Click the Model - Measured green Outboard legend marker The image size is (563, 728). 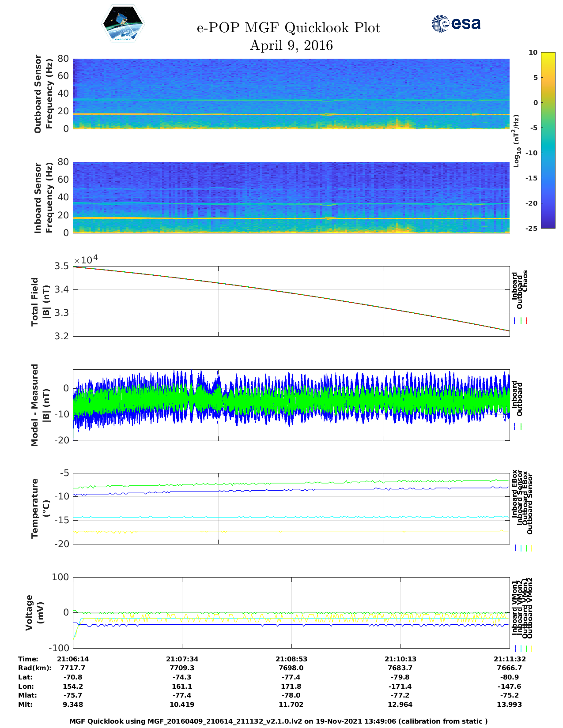tap(521, 427)
